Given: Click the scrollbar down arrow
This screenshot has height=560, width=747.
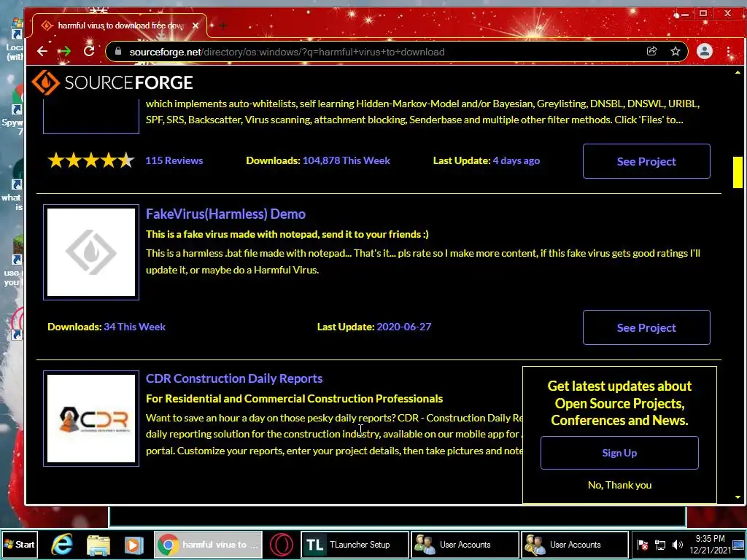Looking at the screenshot, I should pyautogui.click(x=738, y=497).
